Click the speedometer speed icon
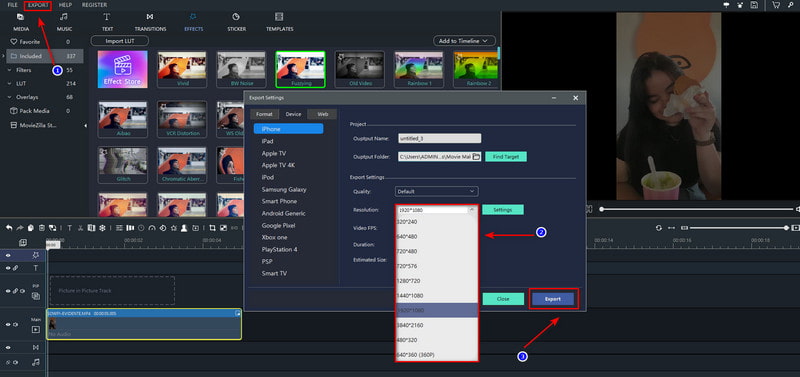Image resolution: width=800 pixels, height=377 pixels. [x=152, y=228]
